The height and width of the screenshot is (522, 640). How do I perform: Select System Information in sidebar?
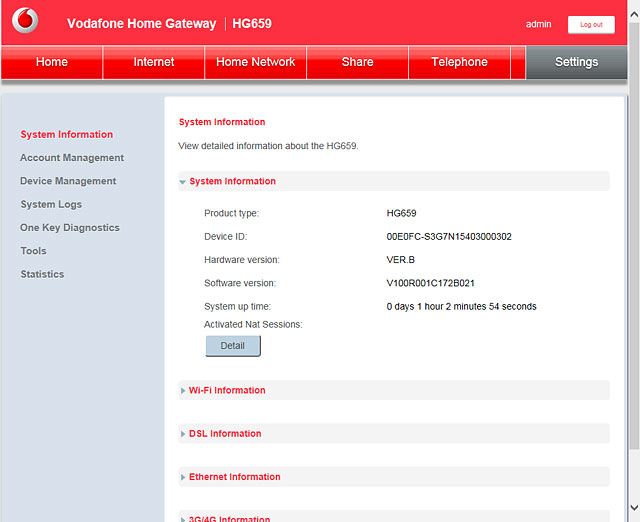click(67, 134)
